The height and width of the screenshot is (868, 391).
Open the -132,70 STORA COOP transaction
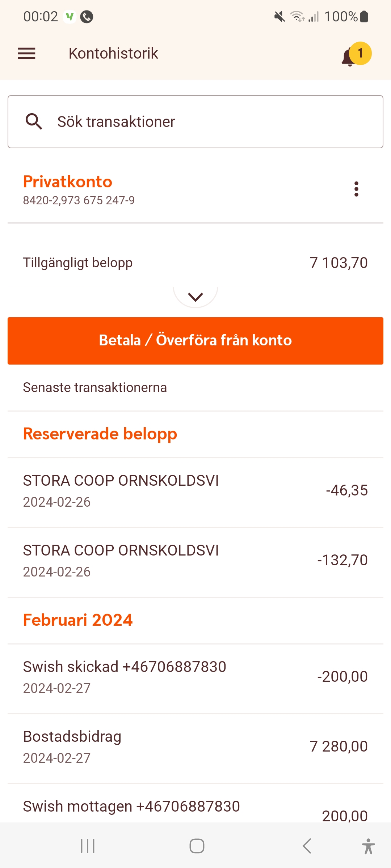point(195,561)
